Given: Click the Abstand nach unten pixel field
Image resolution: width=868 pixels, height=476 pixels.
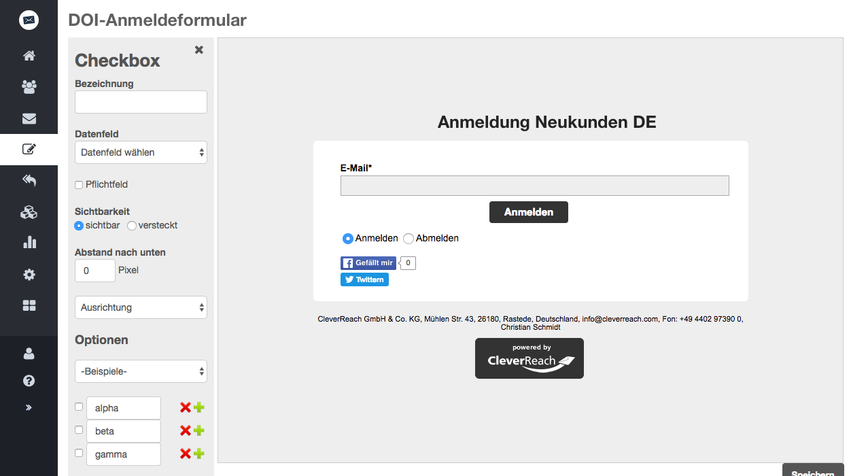Looking at the screenshot, I should 95,271.
